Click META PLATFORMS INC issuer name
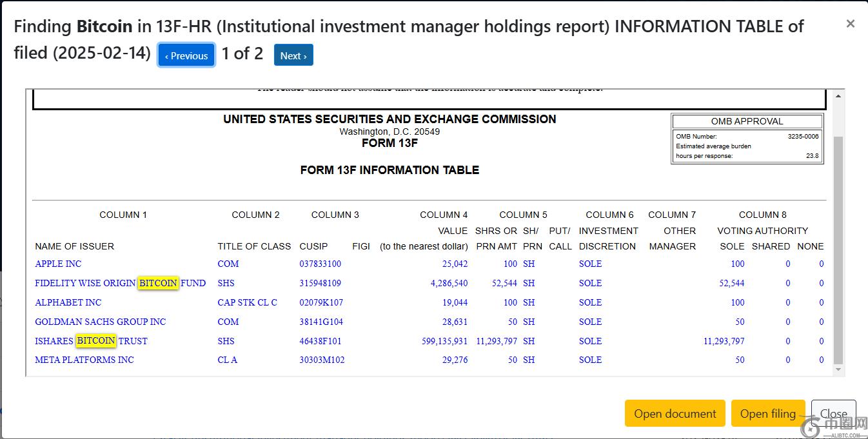The width and height of the screenshot is (868, 439). pos(84,360)
